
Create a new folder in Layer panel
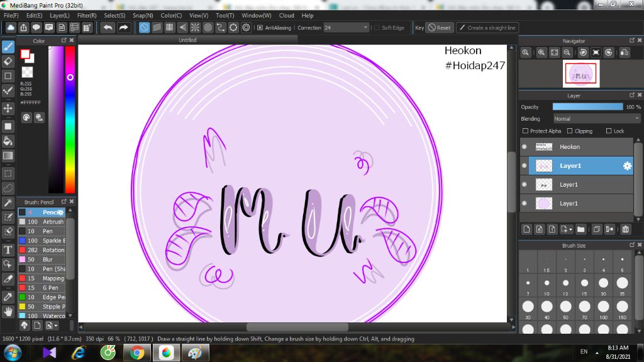point(580,229)
